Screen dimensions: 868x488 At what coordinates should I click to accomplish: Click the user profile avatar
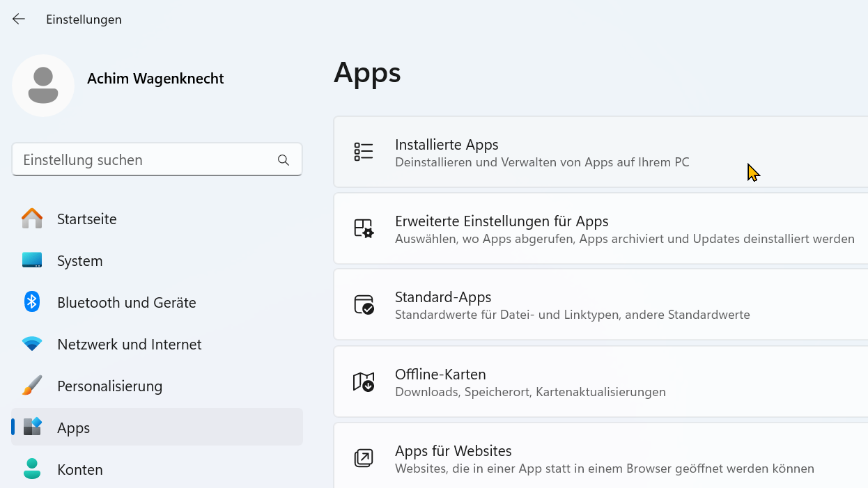(x=43, y=86)
